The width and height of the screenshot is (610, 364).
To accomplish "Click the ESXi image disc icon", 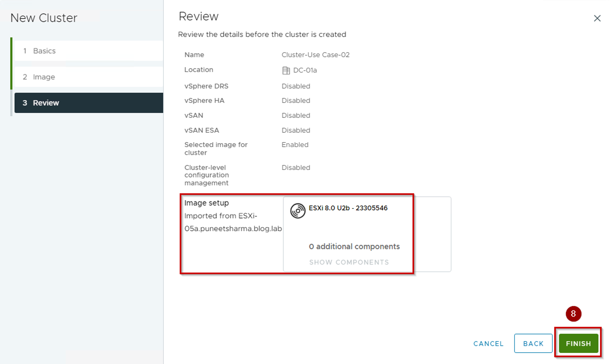I will [297, 211].
